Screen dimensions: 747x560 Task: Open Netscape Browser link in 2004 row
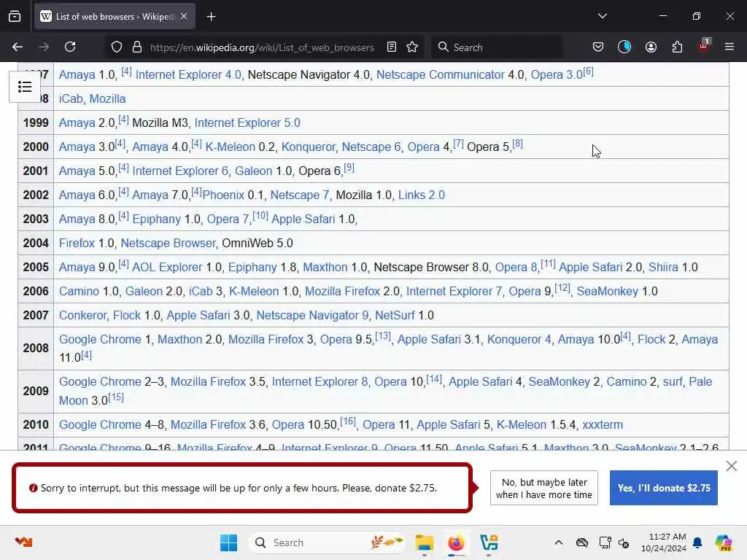tap(168, 244)
